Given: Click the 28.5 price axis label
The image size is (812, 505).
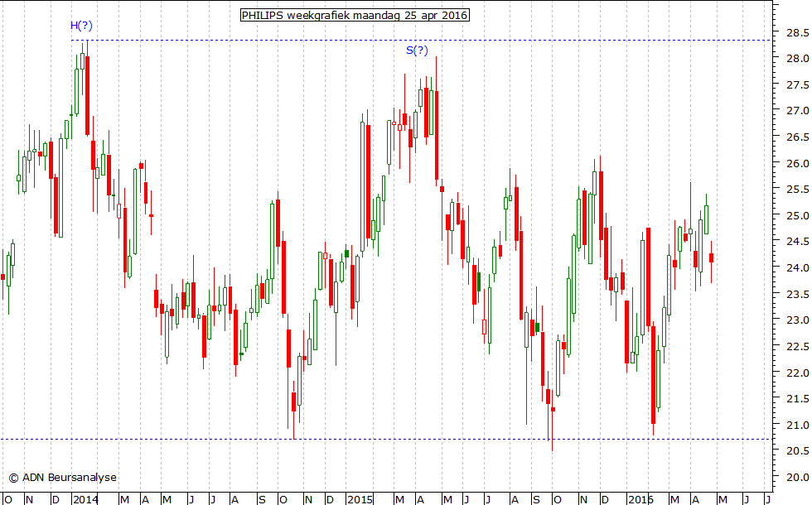Looking at the screenshot, I should (x=797, y=33).
